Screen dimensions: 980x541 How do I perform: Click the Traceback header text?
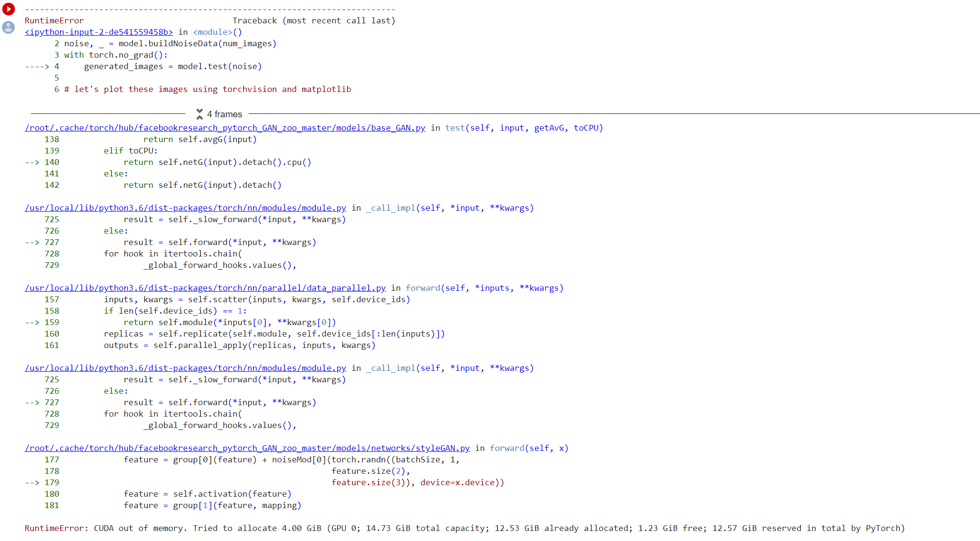(x=314, y=20)
